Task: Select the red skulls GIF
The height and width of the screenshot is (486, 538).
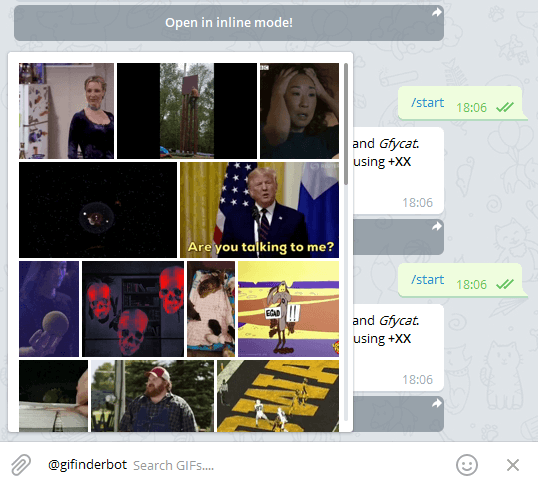Action: tap(133, 309)
